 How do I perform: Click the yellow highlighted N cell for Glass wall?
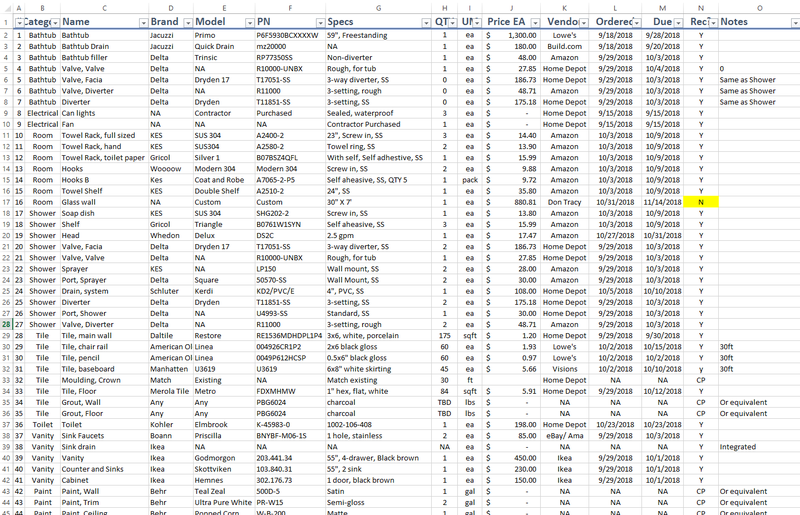pos(701,202)
